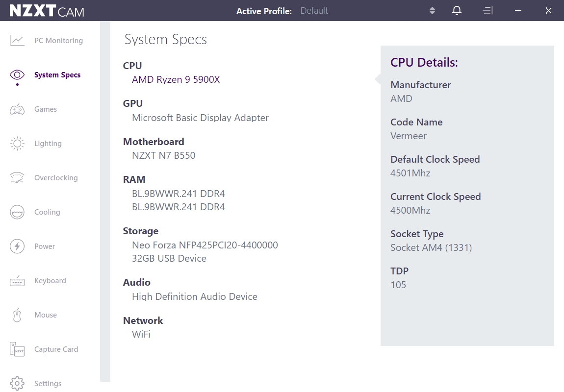564x392 pixels.
Task: Open the Mouse section
Action: (x=46, y=315)
